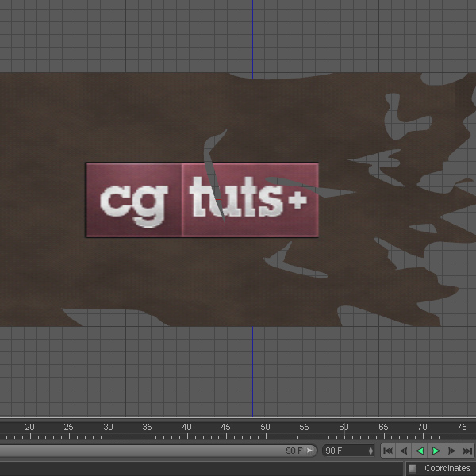
Task: Go to the start of the animation
Action: (x=388, y=451)
